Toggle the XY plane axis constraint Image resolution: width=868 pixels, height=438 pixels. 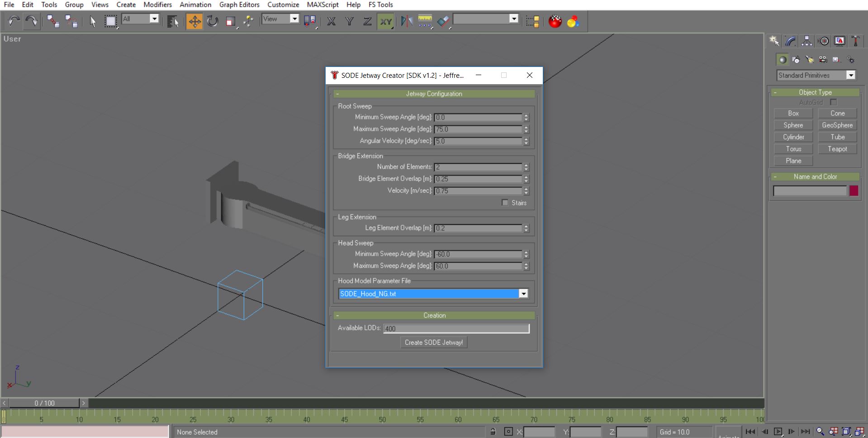386,21
